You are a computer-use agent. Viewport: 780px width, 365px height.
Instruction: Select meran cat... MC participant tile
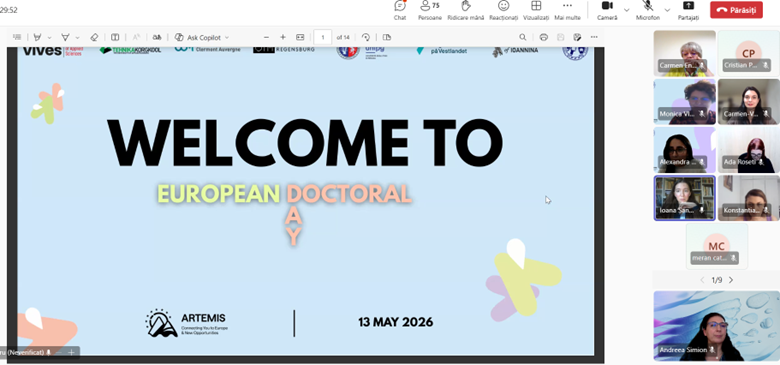click(x=717, y=246)
